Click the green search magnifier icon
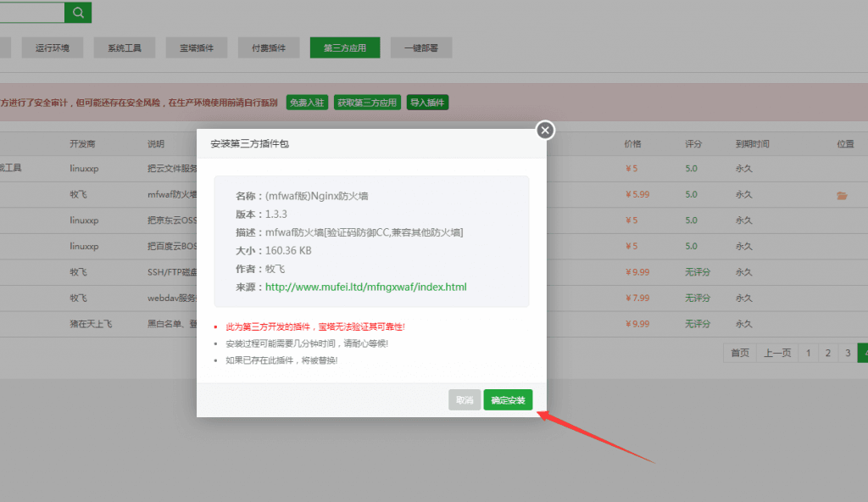 click(78, 13)
